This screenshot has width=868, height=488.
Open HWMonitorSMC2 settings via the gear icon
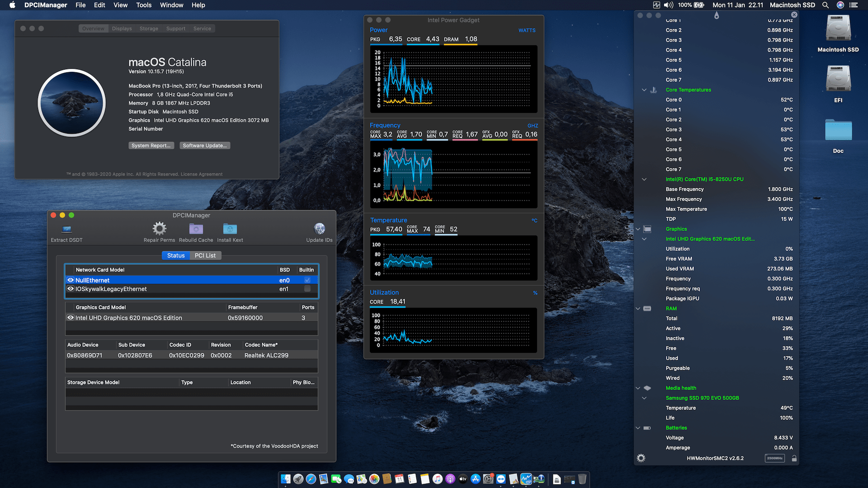[641, 458]
